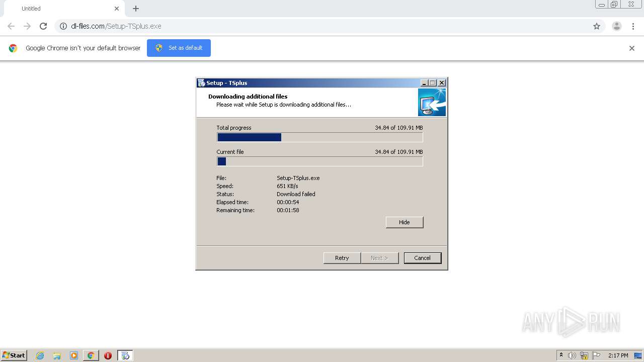Open Windows Explorer folder icon
Viewport: 644px width, 362px height.
(57, 355)
